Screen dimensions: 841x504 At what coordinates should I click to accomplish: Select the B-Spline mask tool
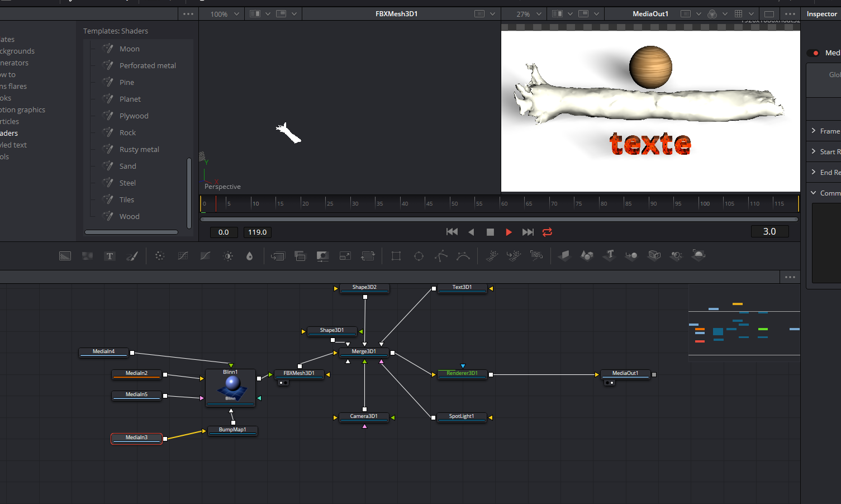point(463,256)
